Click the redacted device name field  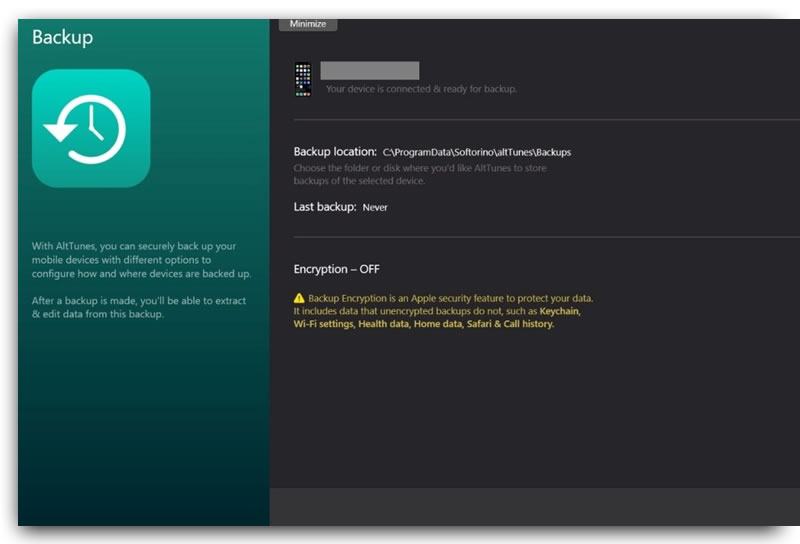pos(370,70)
